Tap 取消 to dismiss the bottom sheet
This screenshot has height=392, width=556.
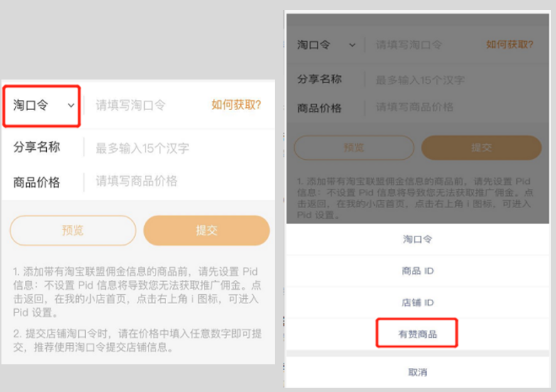418,372
